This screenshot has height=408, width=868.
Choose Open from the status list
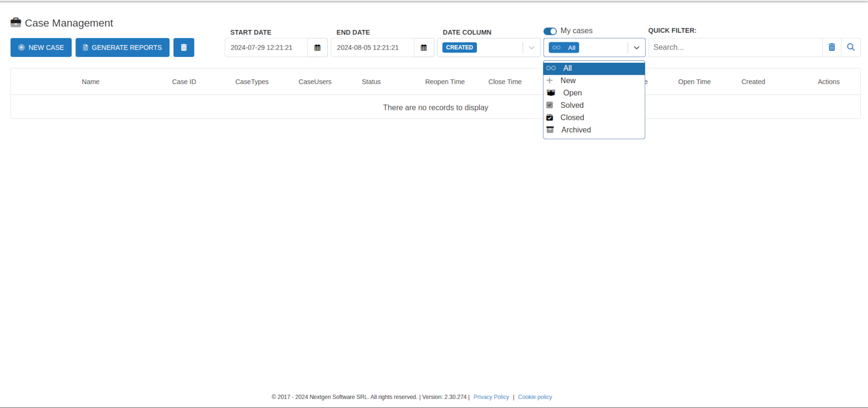[594, 93]
